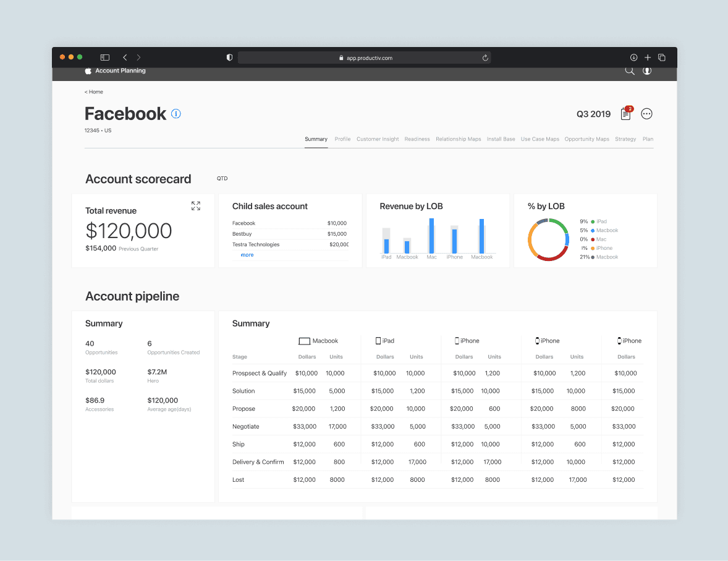Viewport: 728px width, 561px height.
Task: Click the Facebook child account row
Action: click(290, 223)
